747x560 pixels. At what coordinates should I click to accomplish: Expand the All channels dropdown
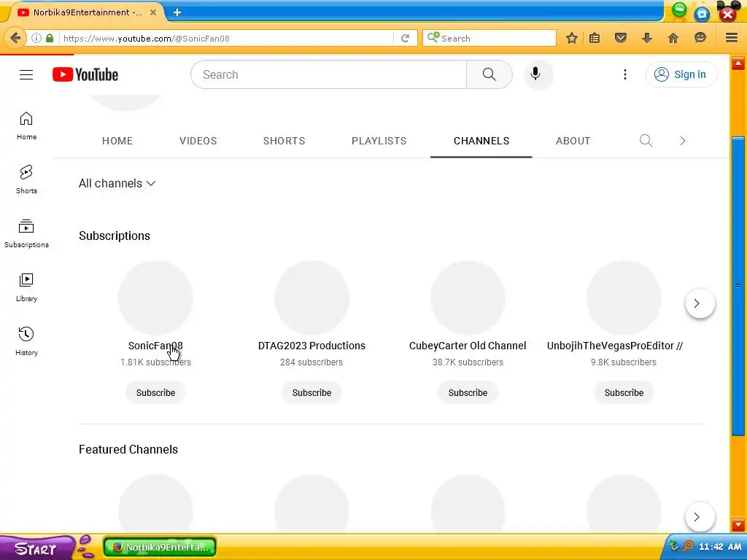click(117, 183)
